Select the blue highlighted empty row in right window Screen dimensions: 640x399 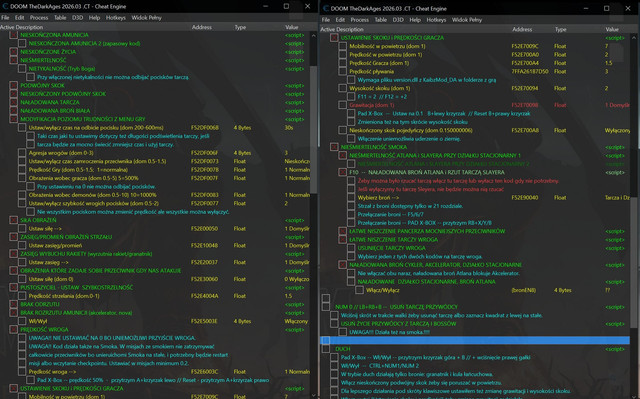475,340
